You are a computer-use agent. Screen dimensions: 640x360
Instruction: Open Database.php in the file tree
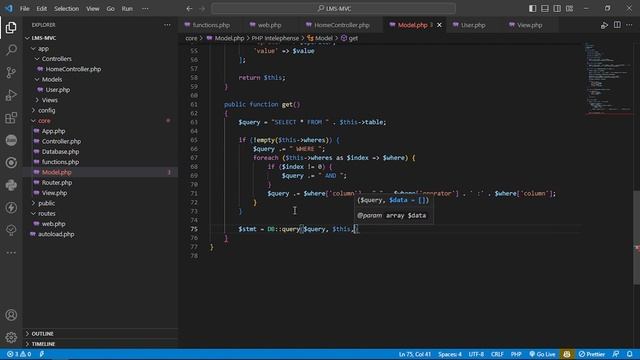[x=60, y=151]
